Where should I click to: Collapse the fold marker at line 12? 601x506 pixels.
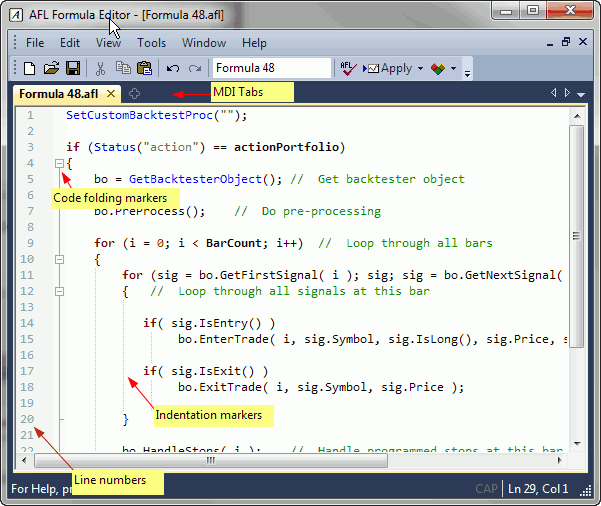click(x=60, y=291)
